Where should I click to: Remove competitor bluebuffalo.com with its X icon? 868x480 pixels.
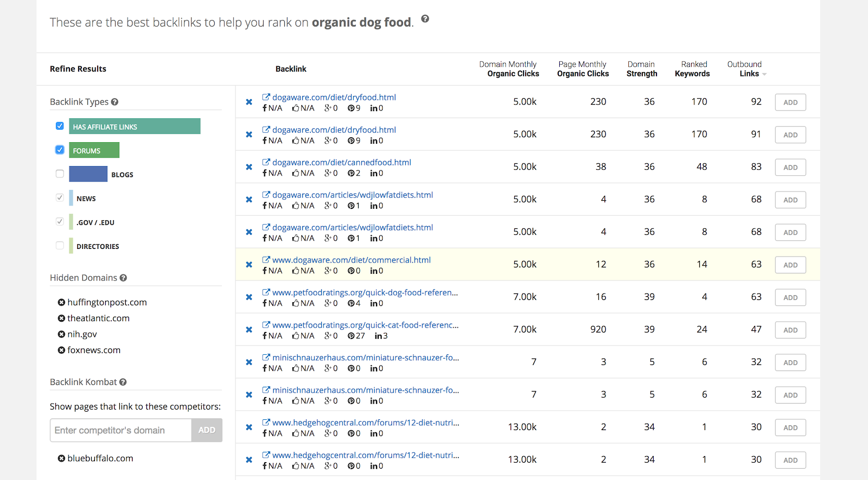click(x=61, y=458)
